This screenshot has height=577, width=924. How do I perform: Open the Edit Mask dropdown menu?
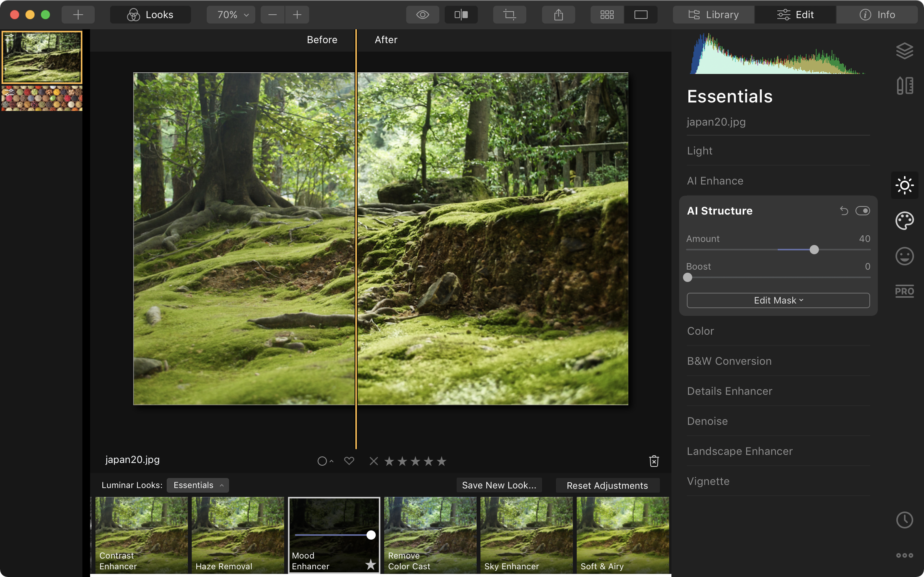click(778, 300)
